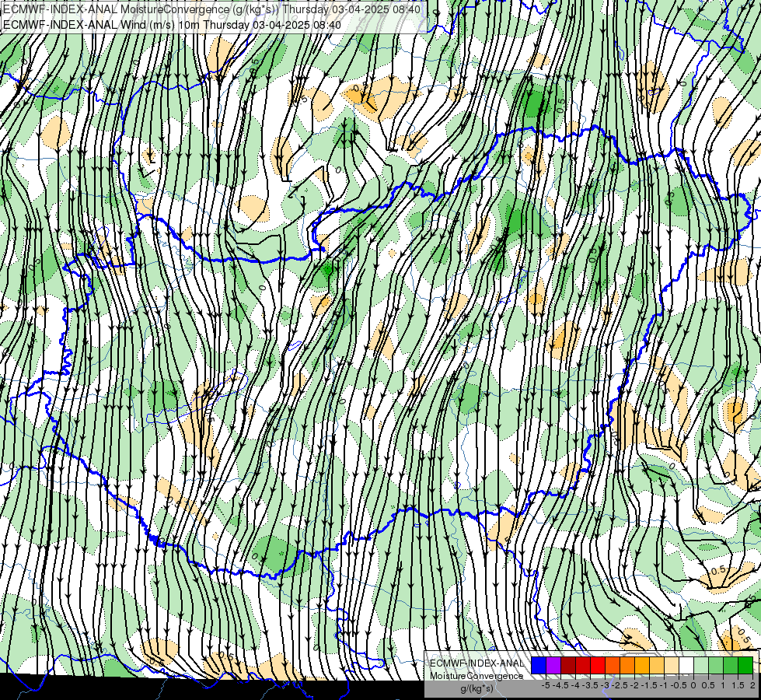Click the palest green swatch between 0 and 0.5

(701, 666)
